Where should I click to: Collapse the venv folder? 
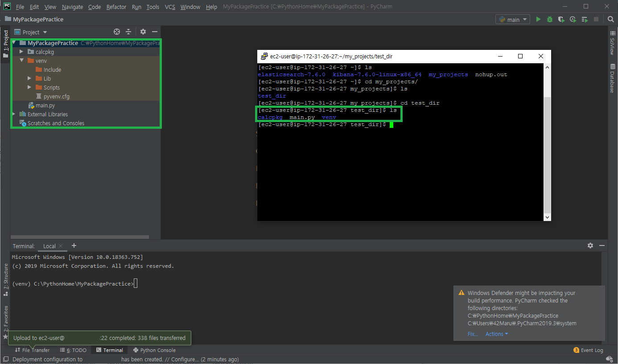coord(21,61)
